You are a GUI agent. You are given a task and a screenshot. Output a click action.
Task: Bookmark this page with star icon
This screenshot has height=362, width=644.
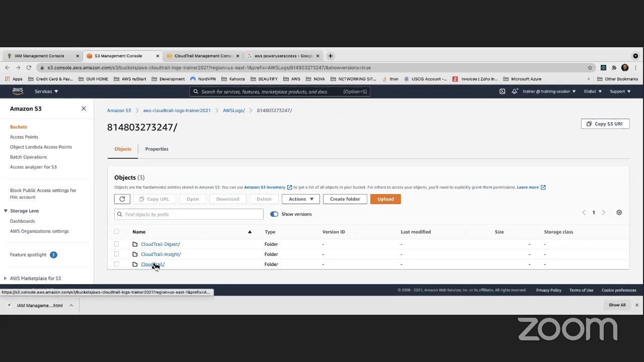coord(590,67)
